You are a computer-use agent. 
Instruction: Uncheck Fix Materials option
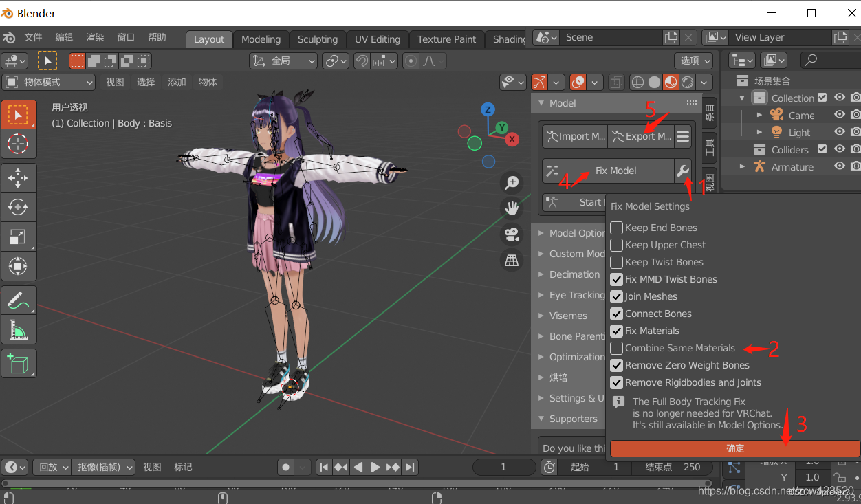coord(617,331)
